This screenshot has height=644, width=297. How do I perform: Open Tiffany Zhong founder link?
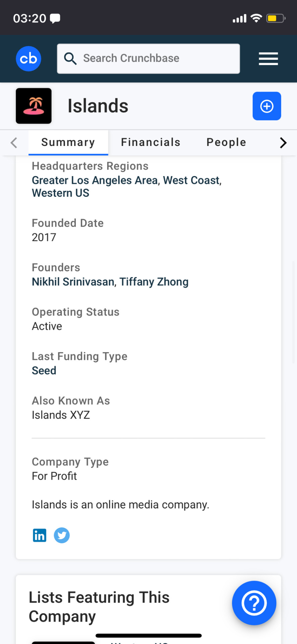[154, 282]
